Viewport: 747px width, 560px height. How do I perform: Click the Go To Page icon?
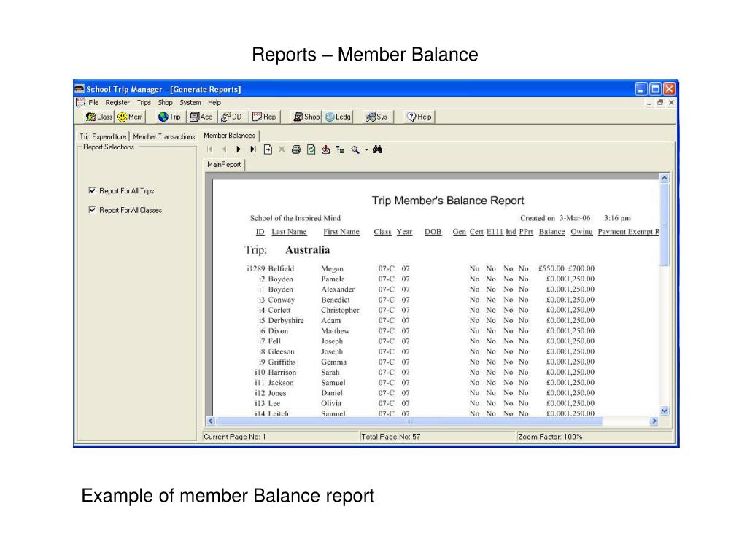[268, 149]
